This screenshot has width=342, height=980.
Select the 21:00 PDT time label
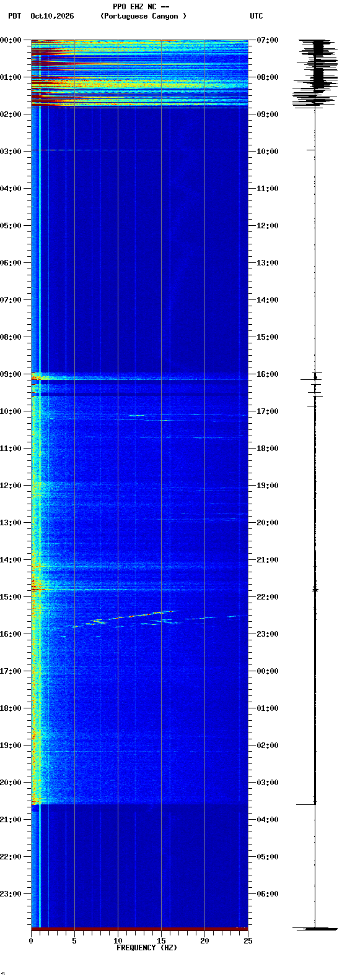pos(11,820)
